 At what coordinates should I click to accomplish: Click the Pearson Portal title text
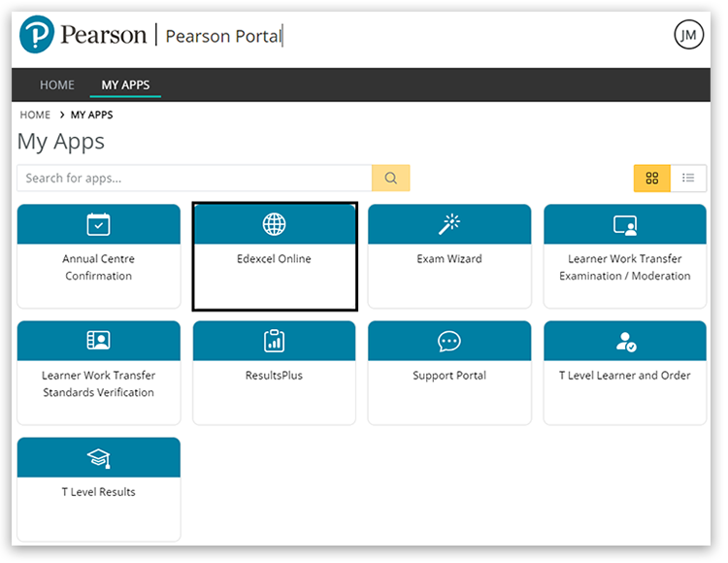click(x=222, y=36)
